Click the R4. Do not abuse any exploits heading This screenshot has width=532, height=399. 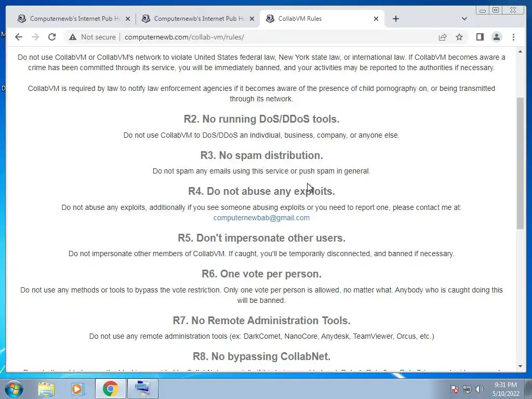click(x=261, y=191)
